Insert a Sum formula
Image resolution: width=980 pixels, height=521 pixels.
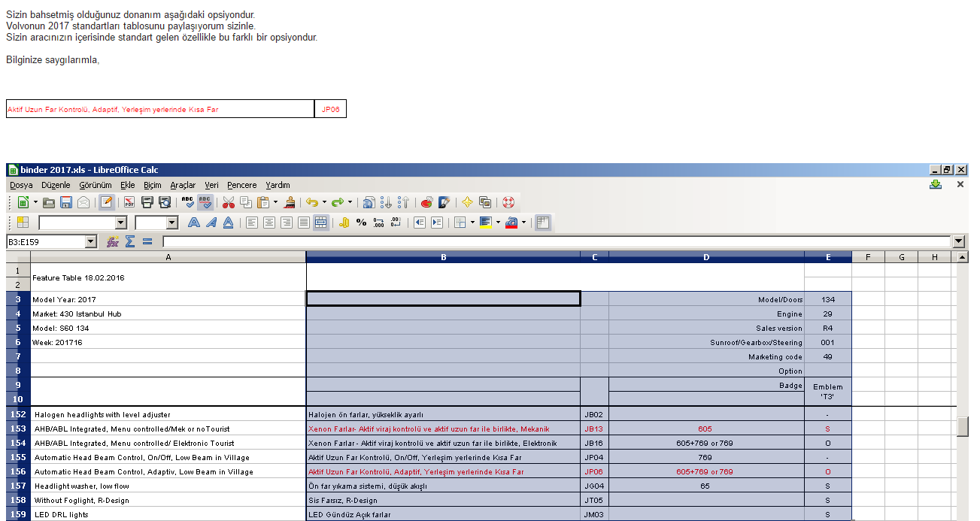[x=130, y=242]
